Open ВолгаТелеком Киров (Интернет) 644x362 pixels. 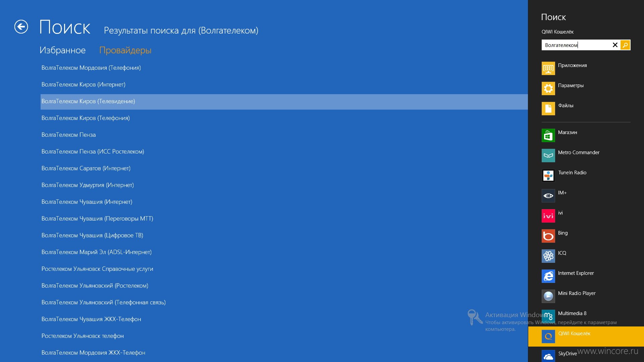[84, 84]
